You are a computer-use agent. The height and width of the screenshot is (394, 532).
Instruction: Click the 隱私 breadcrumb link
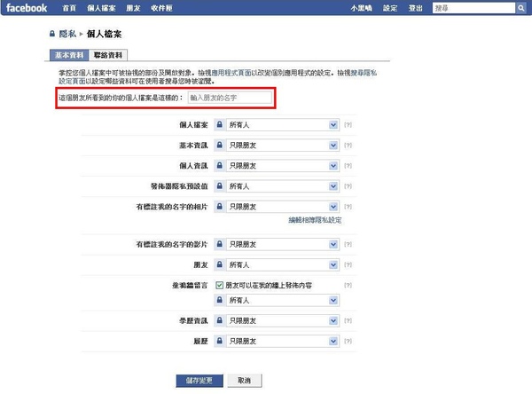pos(67,34)
